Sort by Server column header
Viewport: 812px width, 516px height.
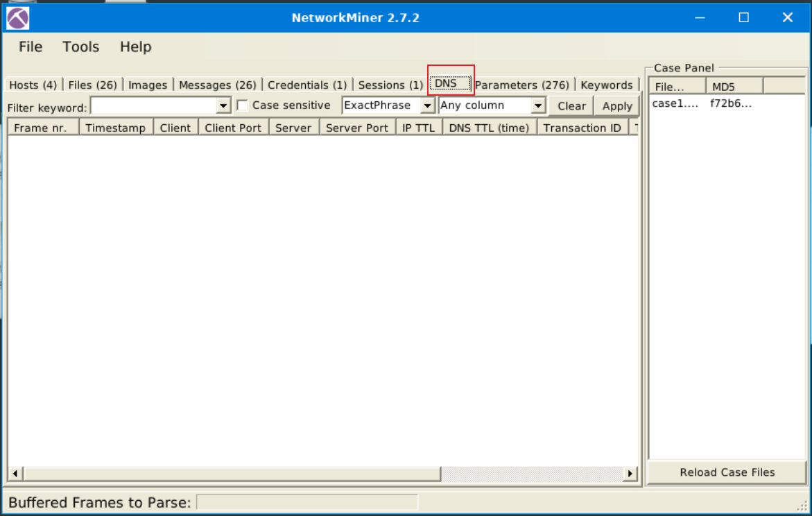coord(293,128)
